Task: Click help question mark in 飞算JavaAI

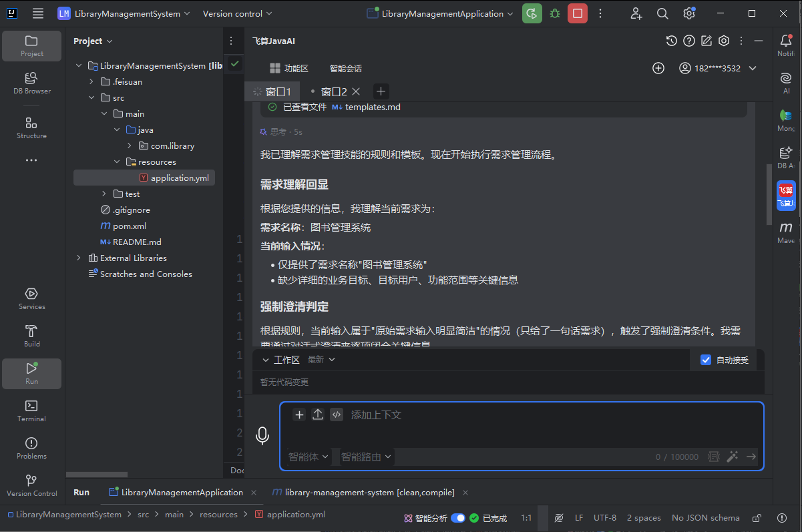Action: (689, 41)
